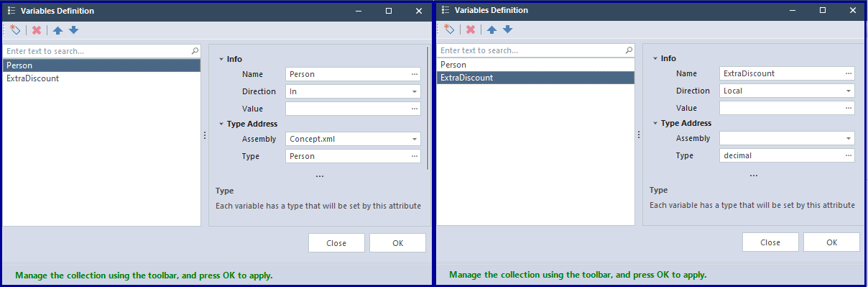Click the more dots below Type in right window

[x=754, y=176]
